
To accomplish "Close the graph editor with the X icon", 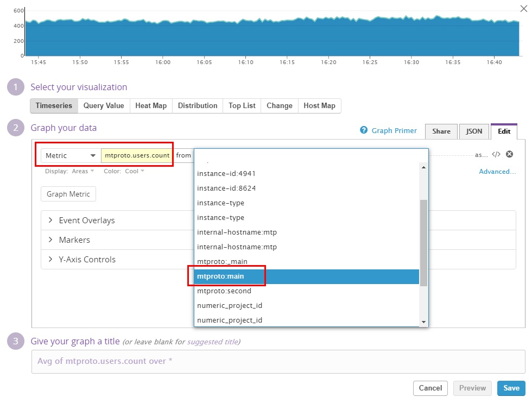I will point(524,9).
